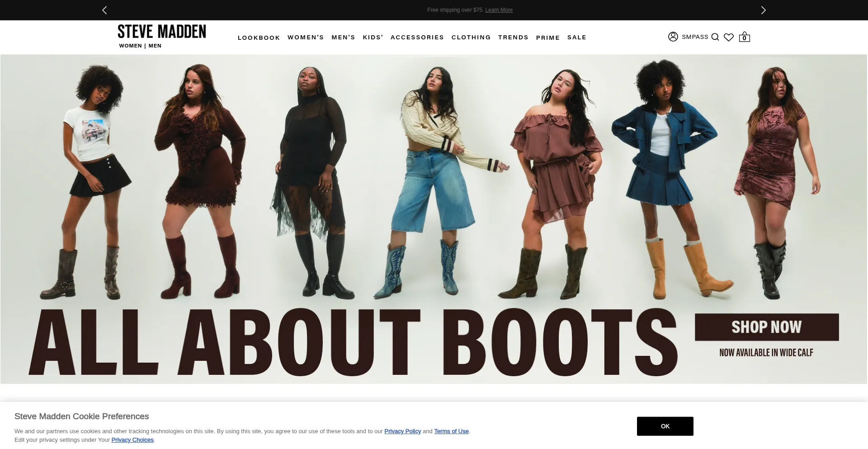Viewport: 868px width, 449px height.
Task: Accept cookies with the OK button
Action: coord(665,426)
